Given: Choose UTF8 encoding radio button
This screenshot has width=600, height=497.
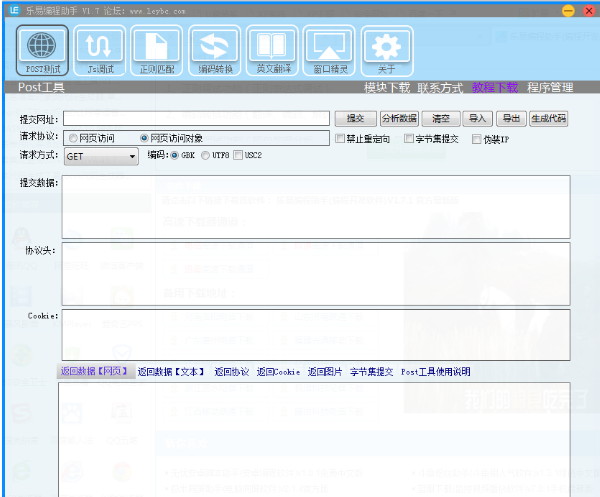Looking at the screenshot, I should point(206,156).
